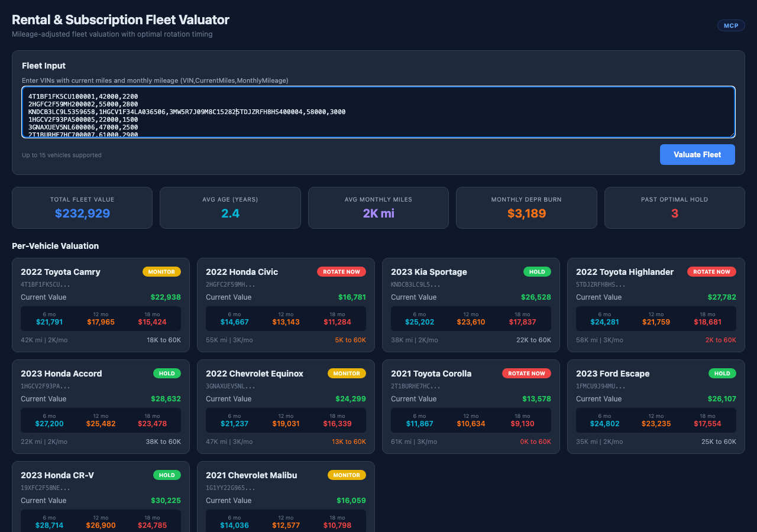The width and height of the screenshot is (757, 532).
Task: Select Malibu current value $16,059
Action: [351, 501]
